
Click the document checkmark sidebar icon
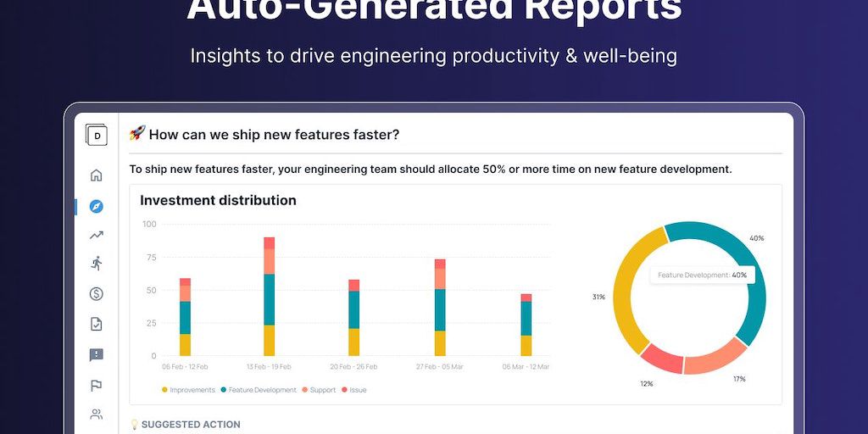tap(97, 324)
